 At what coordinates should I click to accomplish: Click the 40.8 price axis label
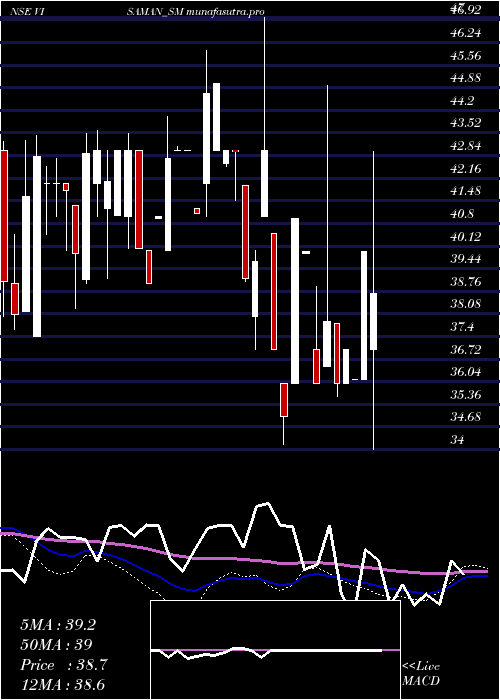tap(462, 214)
